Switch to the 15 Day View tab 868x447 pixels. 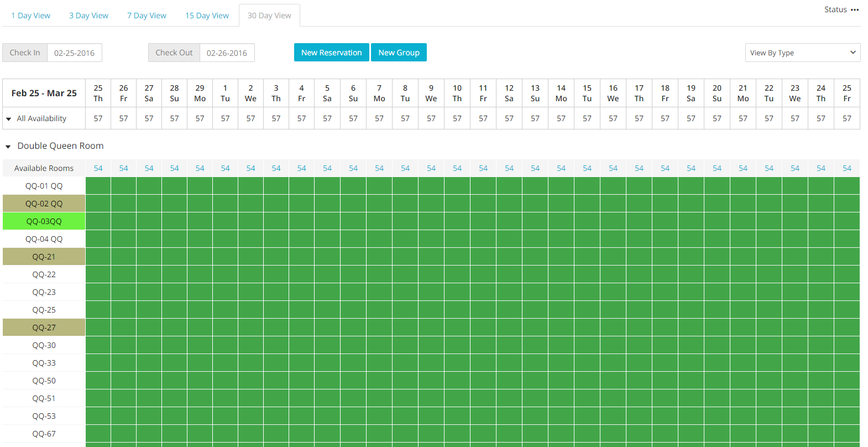(207, 15)
